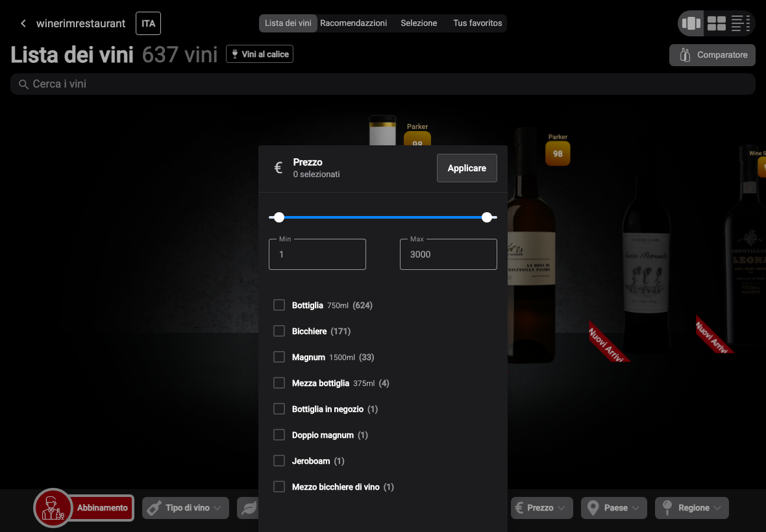The width and height of the screenshot is (766, 532).
Task: Click the search magnifier icon
Action: click(x=23, y=84)
